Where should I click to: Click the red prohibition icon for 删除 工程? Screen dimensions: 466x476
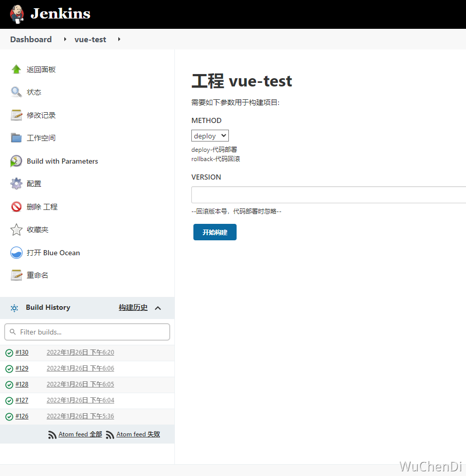[16, 207]
